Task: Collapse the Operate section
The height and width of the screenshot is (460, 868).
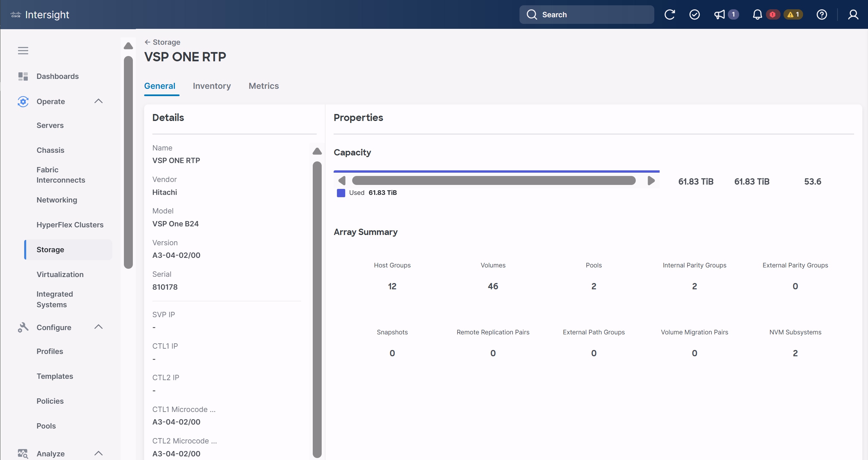Action: 98,101
